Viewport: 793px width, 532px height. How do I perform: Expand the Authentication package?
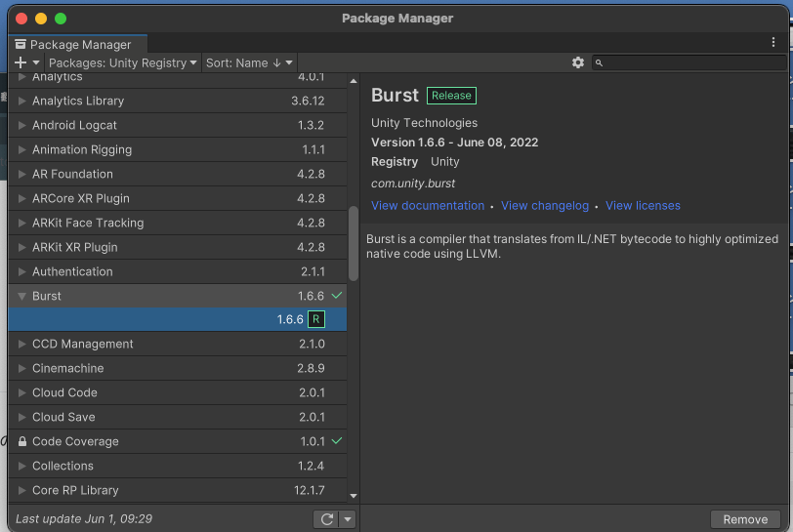click(x=21, y=271)
